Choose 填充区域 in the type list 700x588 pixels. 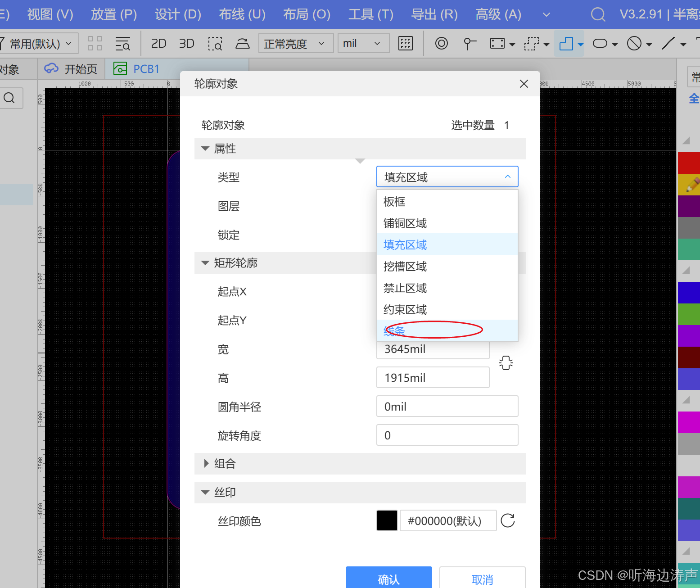[x=447, y=244]
